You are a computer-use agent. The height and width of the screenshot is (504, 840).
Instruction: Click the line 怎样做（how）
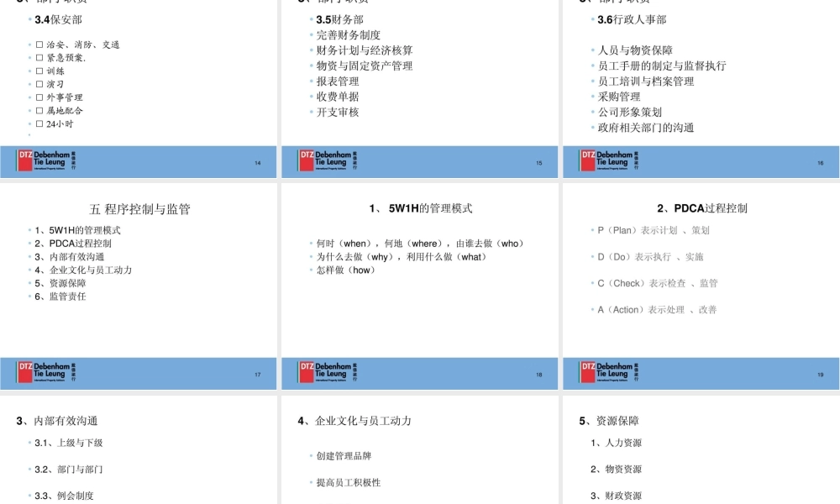click(x=346, y=270)
